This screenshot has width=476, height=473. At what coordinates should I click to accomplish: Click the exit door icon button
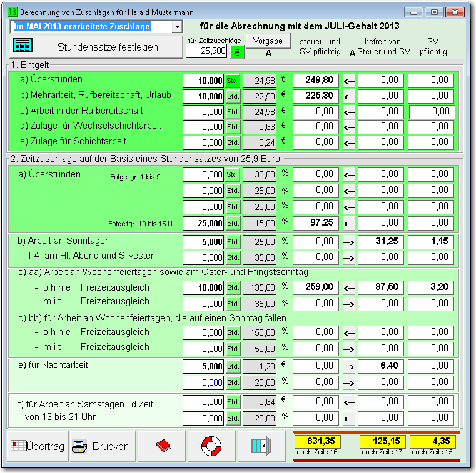click(261, 446)
